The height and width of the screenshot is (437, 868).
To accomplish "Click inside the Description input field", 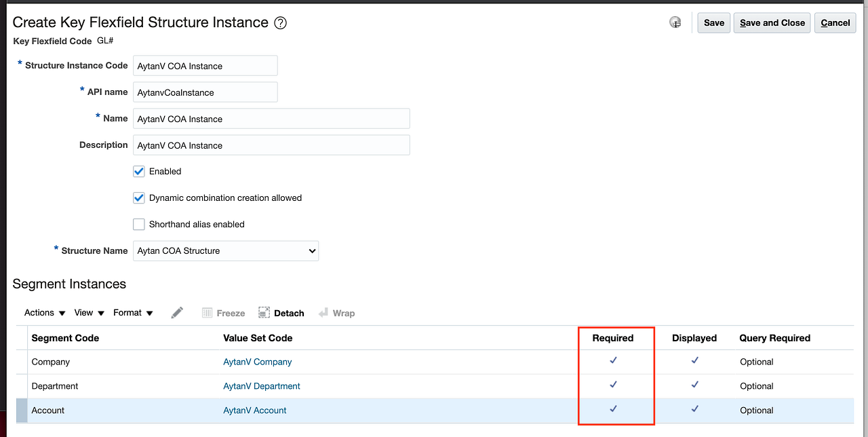I will coord(271,145).
